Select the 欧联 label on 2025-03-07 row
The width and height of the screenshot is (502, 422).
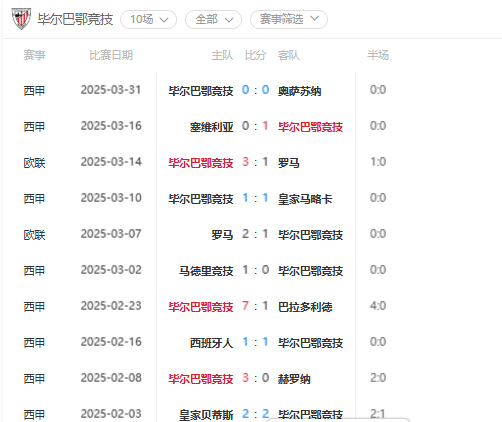(x=34, y=235)
